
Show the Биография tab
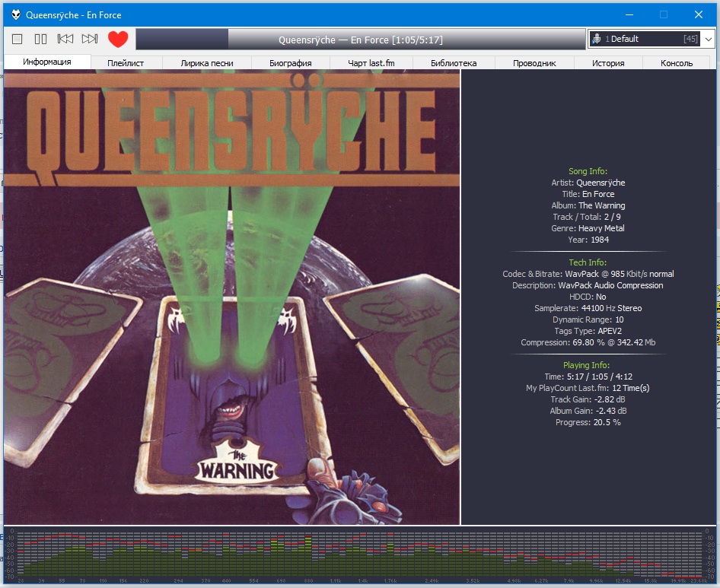(291, 63)
